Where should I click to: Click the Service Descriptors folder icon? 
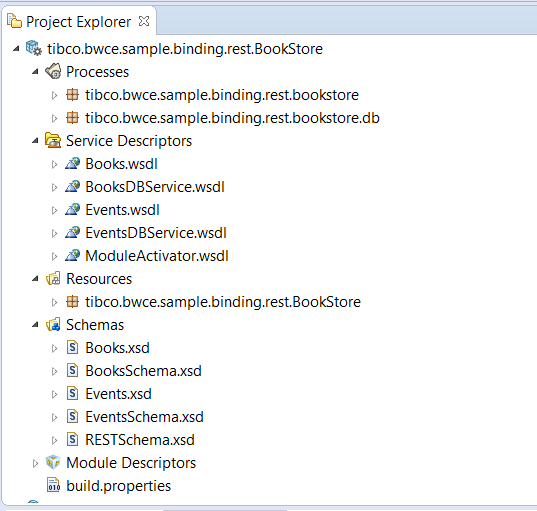[53, 141]
